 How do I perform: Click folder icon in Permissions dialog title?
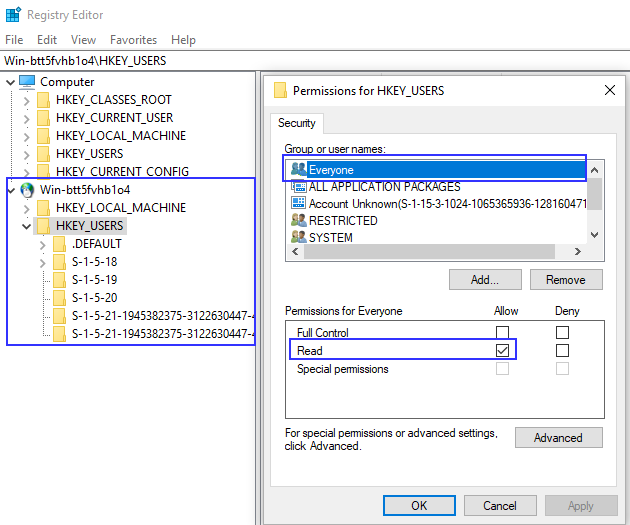(280, 90)
